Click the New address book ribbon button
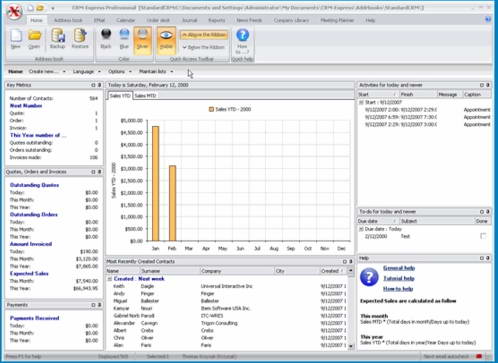498x363 pixels. coord(16,39)
